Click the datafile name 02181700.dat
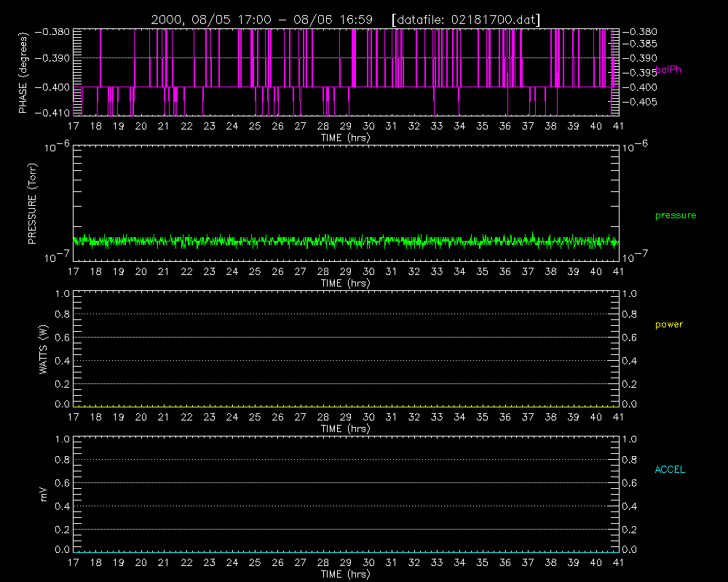Viewport: 728px width, 582px height. [494, 20]
